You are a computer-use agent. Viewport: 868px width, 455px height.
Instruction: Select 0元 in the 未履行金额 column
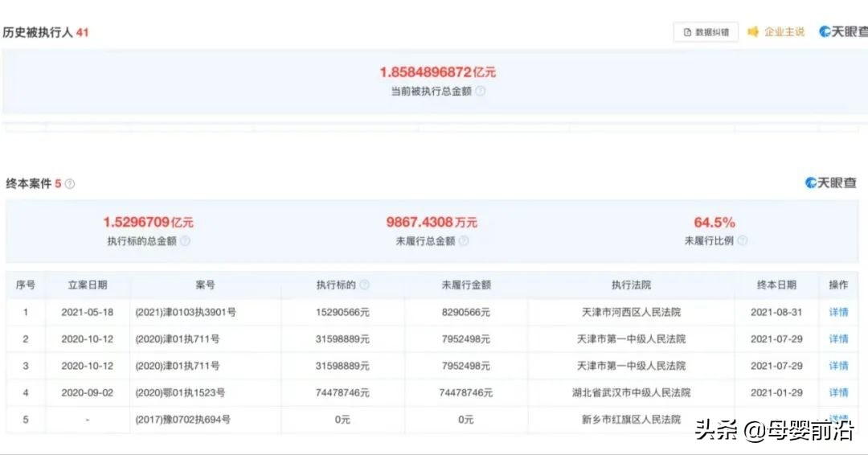[x=466, y=420]
